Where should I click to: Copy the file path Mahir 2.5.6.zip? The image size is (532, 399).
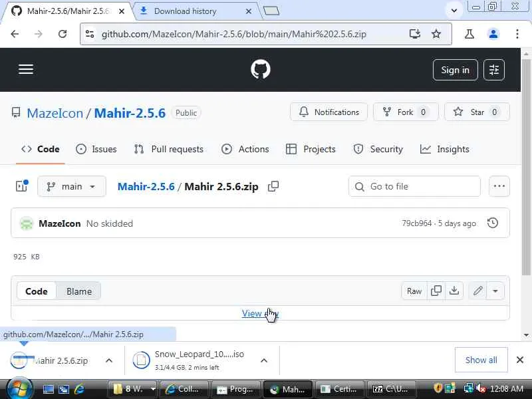click(x=273, y=186)
